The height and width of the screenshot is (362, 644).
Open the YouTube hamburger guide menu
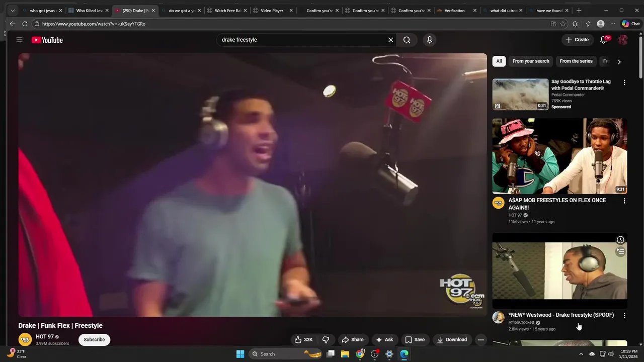click(19, 40)
